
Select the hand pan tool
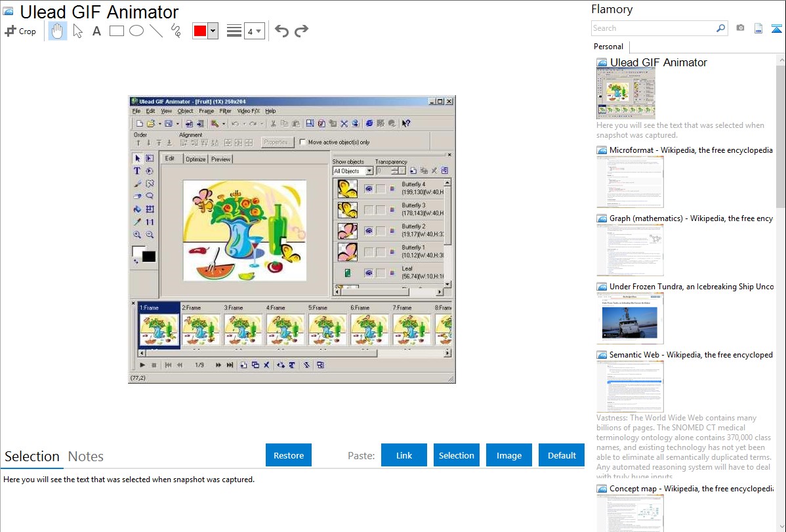pyautogui.click(x=57, y=31)
